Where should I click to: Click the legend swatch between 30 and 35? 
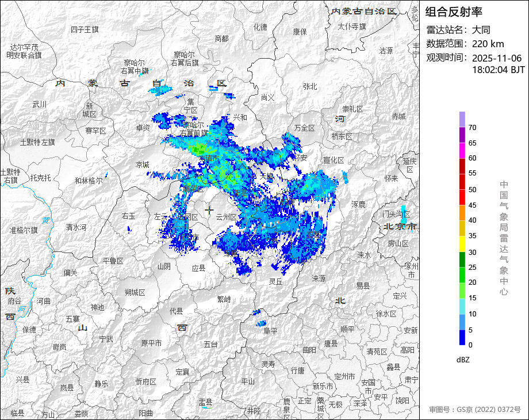click(462, 244)
